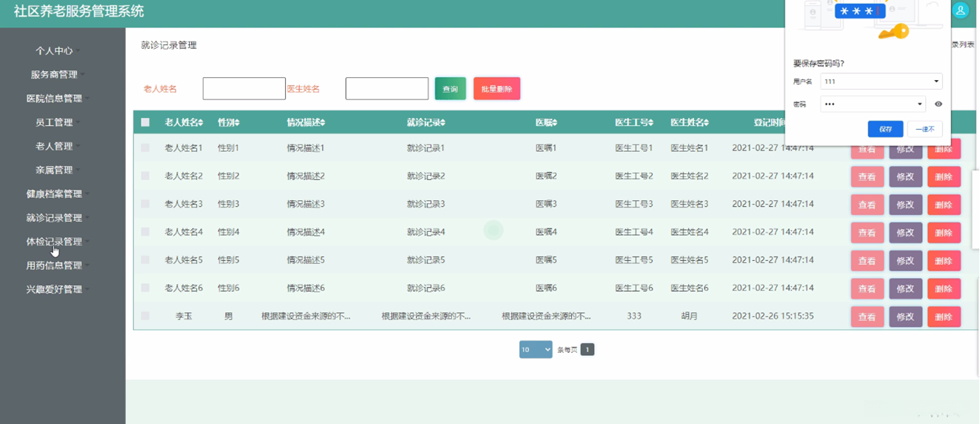The image size is (980, 424).
Task: Expand arrow next to 健康档案管理
Action: click(87, 194)
